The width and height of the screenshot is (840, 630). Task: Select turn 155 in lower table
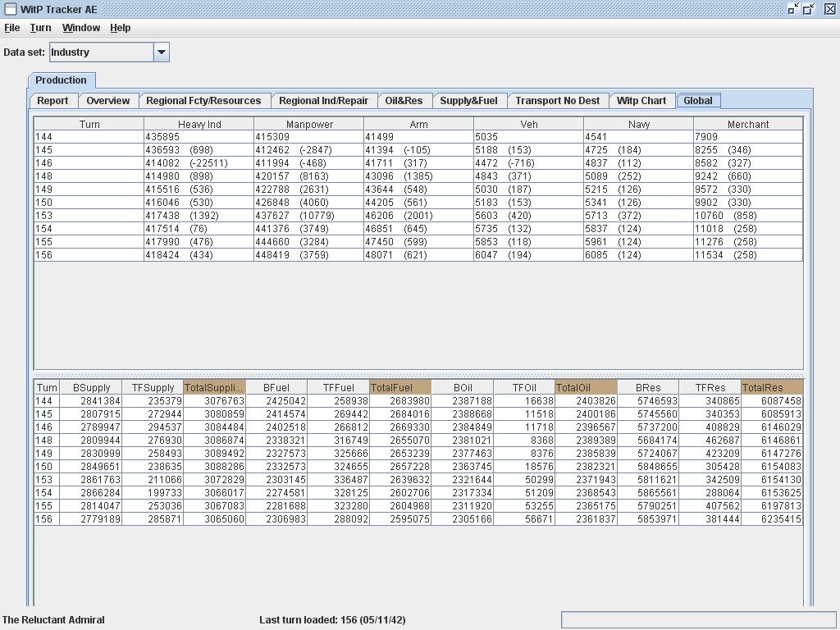point(47,505)
